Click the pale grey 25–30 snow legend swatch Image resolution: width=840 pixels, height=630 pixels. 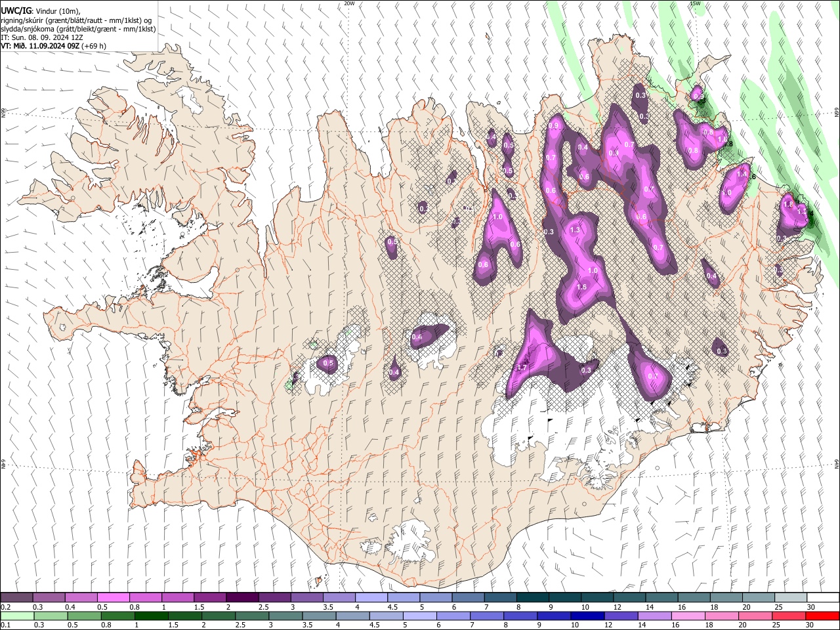click(790, 597)
